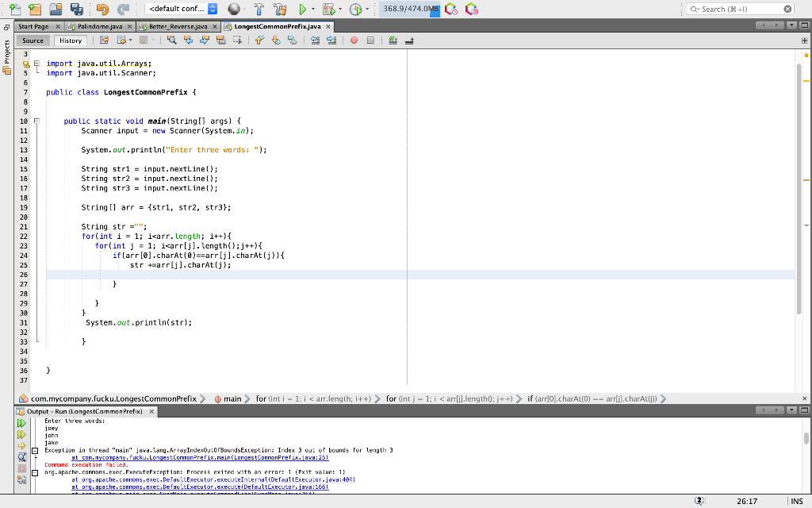Re-run the program from Output panel
Screen dimensions: 812x508
[x=21, y=423]
